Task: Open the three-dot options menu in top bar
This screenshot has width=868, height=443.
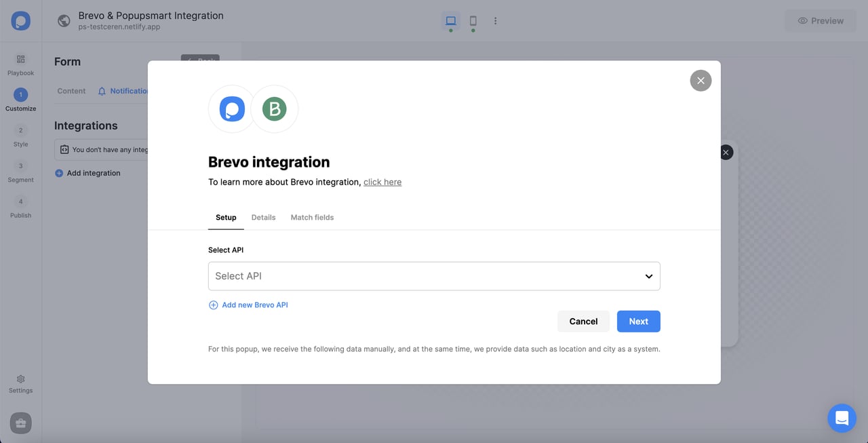Action: tap(495, 20)
